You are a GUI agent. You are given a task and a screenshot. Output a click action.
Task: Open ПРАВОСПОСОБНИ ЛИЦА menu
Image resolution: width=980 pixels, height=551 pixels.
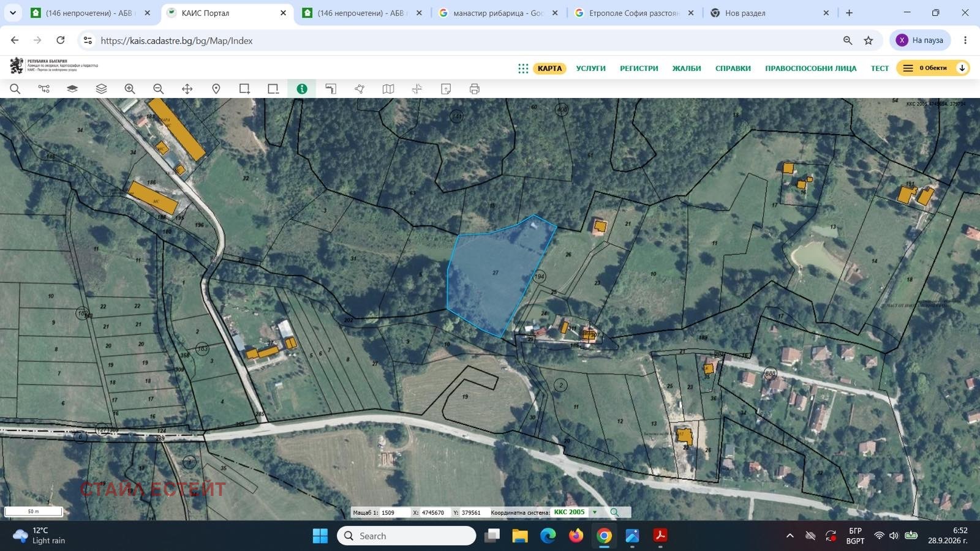[810, 68]
